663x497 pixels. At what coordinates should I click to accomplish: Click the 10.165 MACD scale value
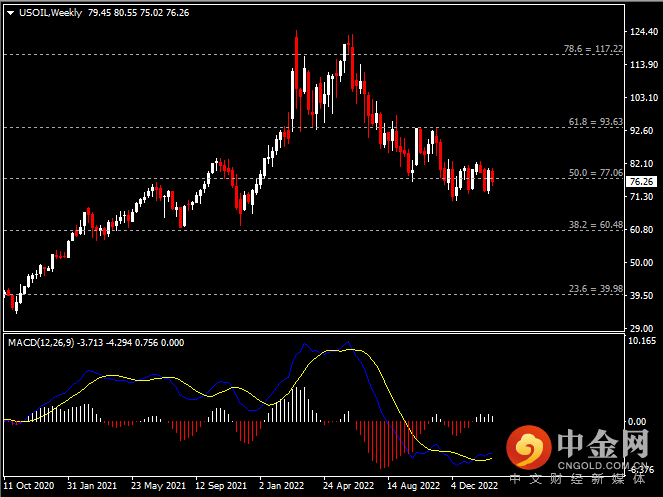click(640, 341)
